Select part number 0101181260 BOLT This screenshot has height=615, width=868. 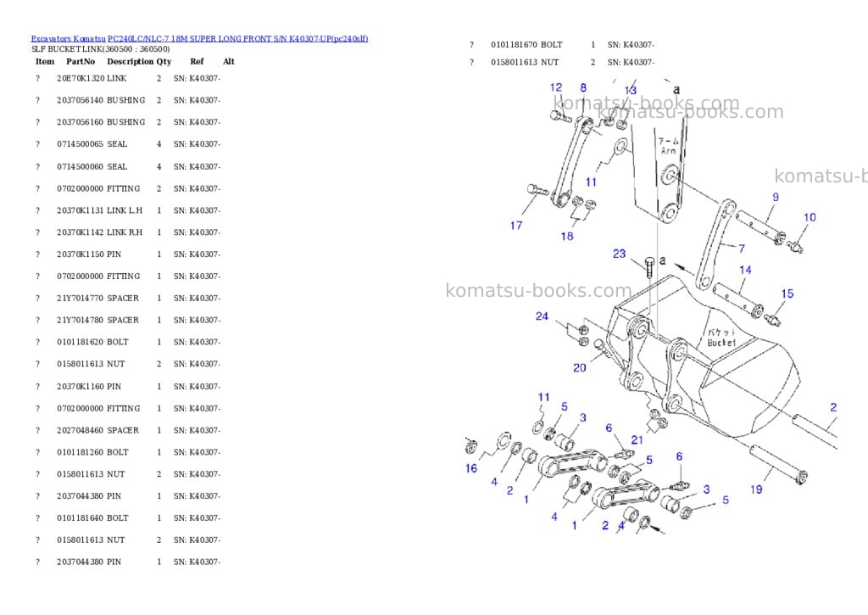pos(92,453)
